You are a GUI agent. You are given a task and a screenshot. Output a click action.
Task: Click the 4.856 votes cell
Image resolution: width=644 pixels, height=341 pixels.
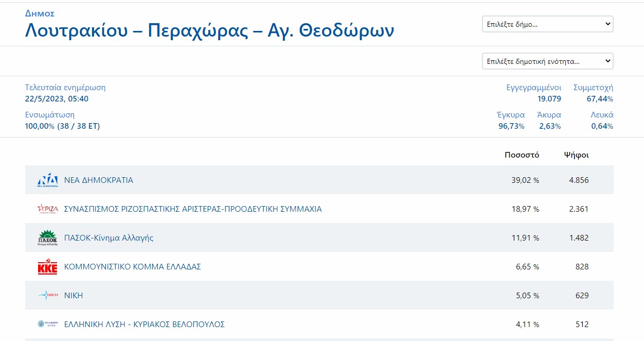579,180
